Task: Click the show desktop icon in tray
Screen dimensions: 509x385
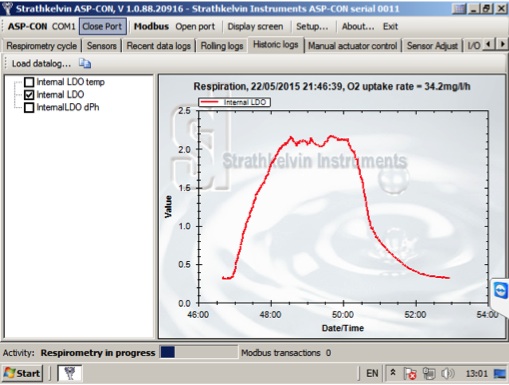Action: (x=500, y=374)
